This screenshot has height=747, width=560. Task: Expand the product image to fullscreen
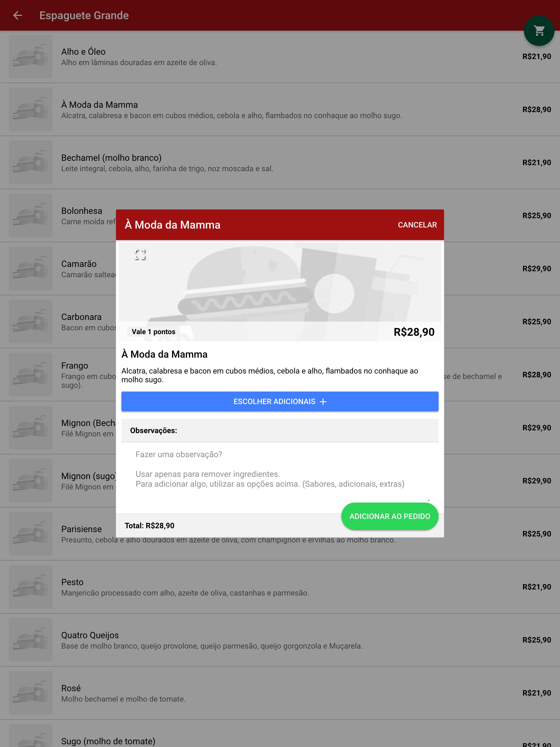pyautogui.click(x=140, y=254)
